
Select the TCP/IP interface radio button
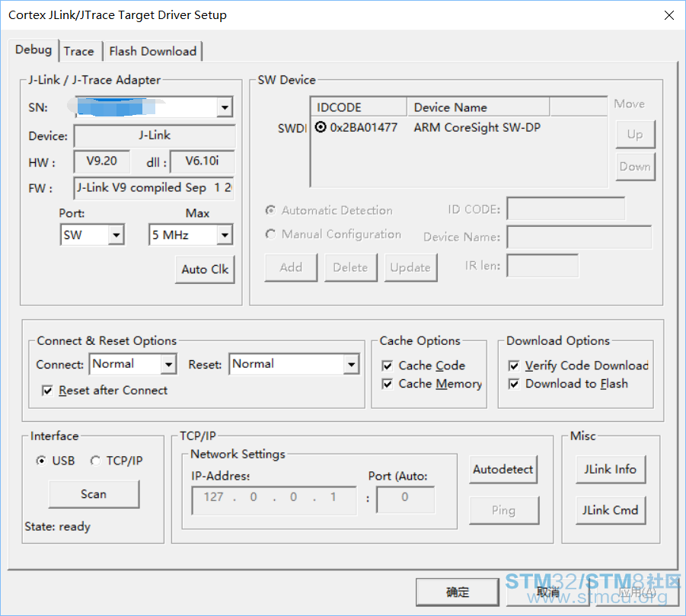95,461
